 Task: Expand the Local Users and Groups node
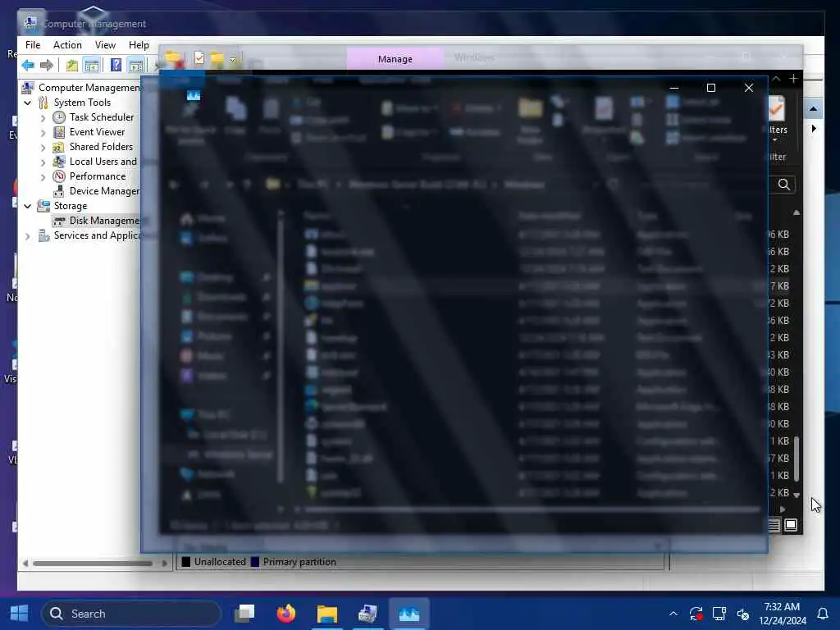pyautogui.click(x=43, y=162)
